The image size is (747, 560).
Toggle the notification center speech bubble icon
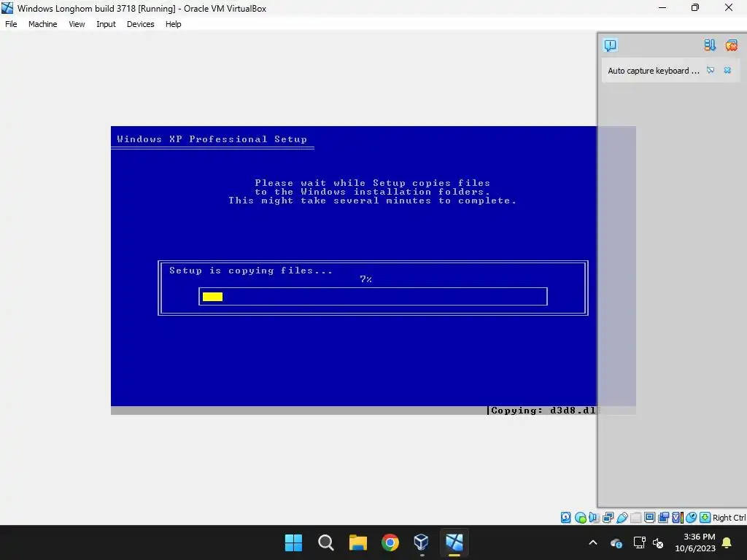(x=611, y=45)
